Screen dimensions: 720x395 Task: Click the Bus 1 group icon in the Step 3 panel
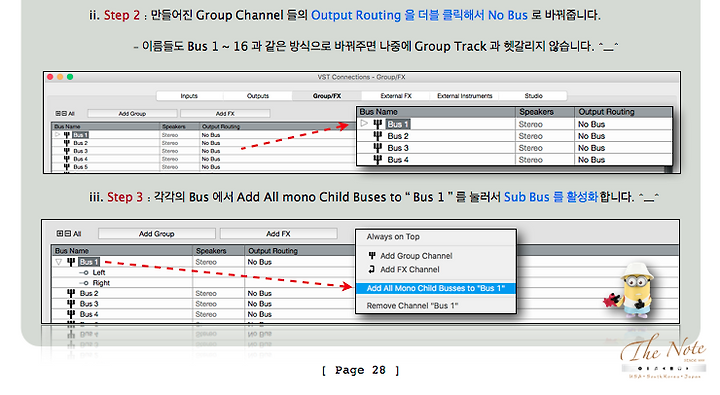point(71,262)
